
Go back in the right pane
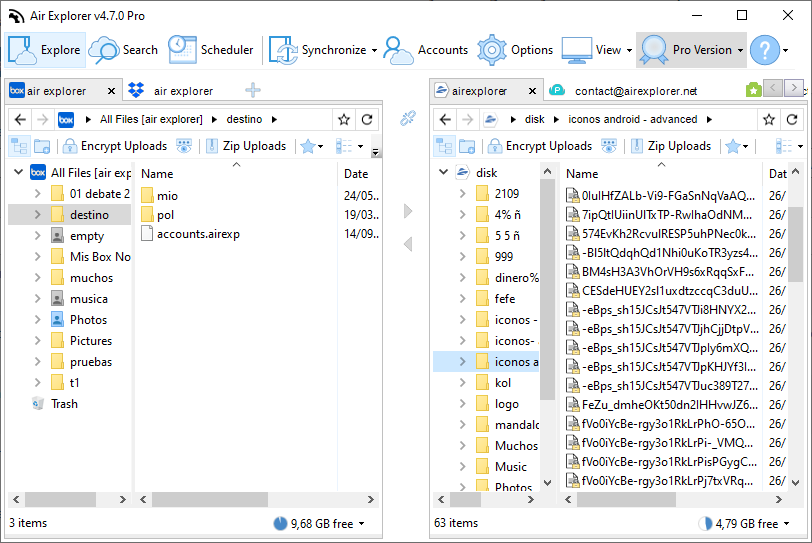[445, 120]
